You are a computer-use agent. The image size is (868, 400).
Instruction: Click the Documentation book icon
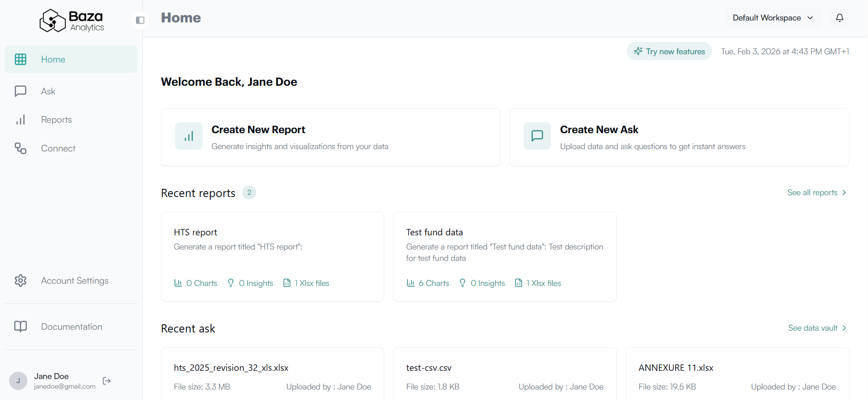click(21, 327)
